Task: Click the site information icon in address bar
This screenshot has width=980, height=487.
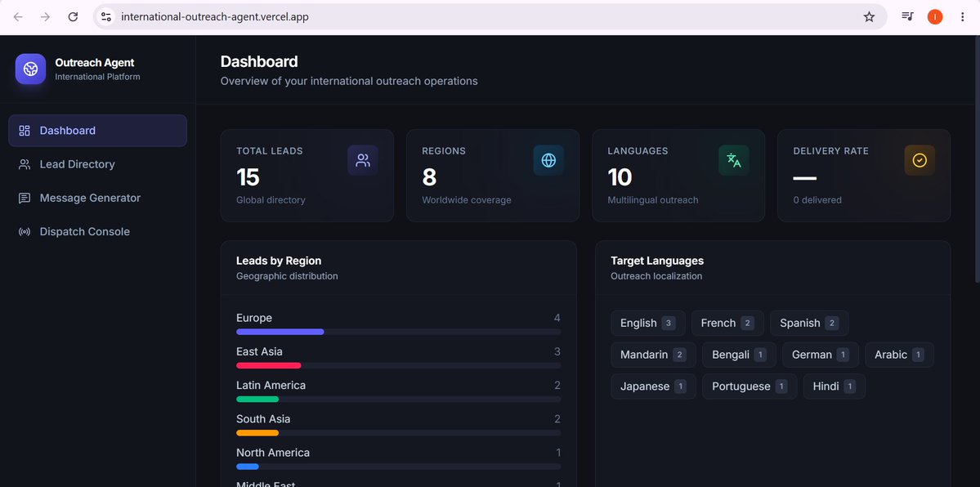Action: tap(105, 17)
